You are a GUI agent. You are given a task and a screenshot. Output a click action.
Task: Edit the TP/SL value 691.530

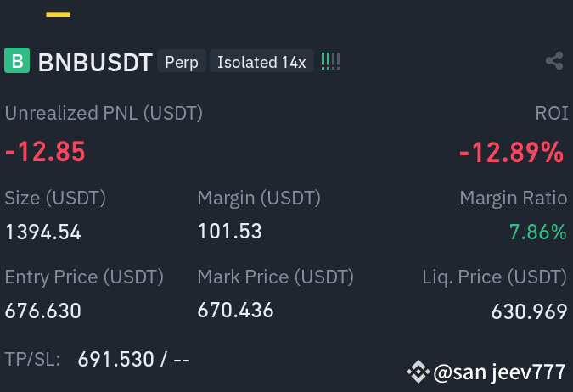click(115, 359)
